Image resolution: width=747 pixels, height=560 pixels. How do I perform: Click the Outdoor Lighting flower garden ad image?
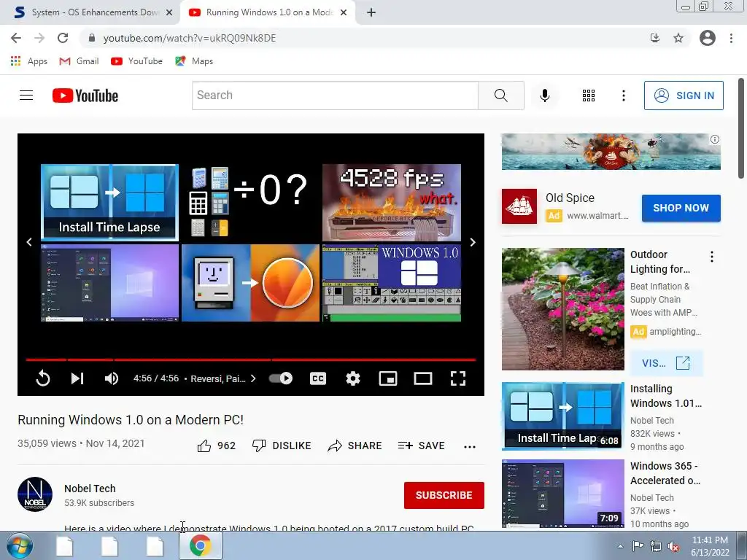pos(562,309)
